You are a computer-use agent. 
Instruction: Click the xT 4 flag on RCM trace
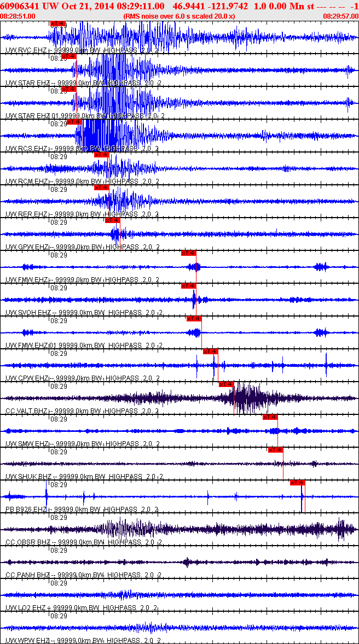pos(101,155)
